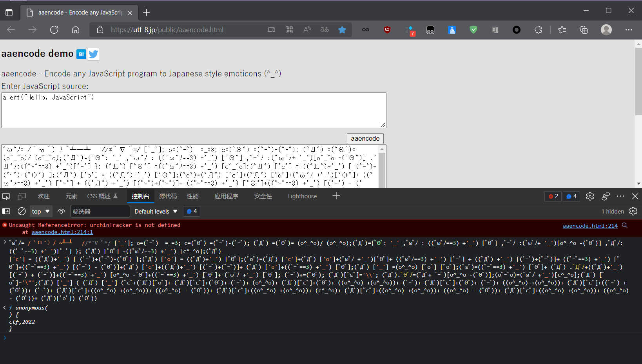This screenshot has width=642, height=364.
Task: Open the Default levels dropdown
Action: (x=156, y=212)
